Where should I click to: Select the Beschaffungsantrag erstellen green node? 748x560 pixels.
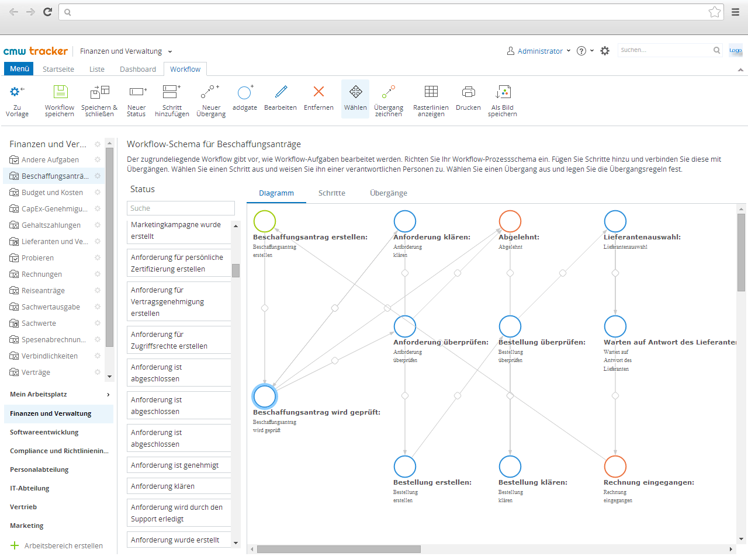(x=265, y=221)
